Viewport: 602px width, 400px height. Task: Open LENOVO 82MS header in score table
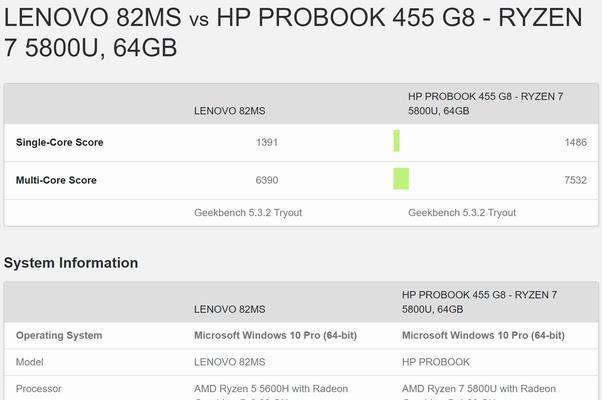coord(230,111)
